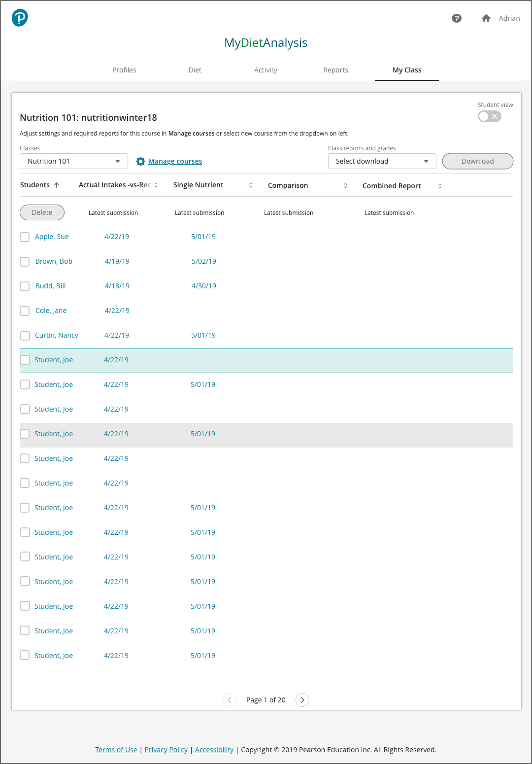This screenshot has width=532, height=764.
Task: Sort by Students column arrow
Action: (x=57, y=185)
